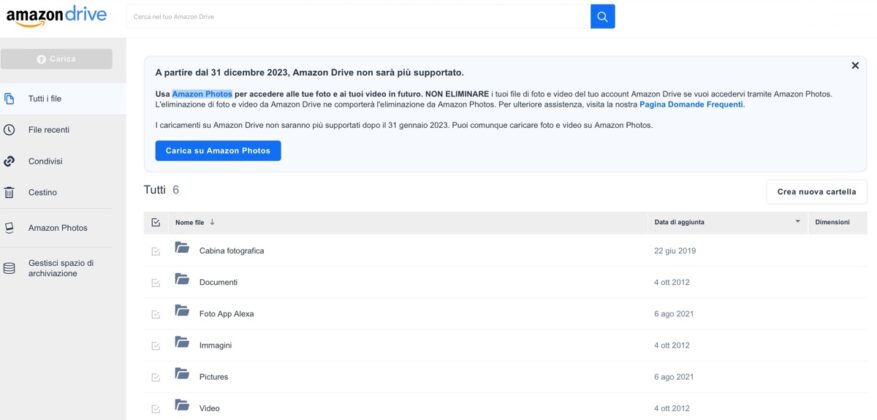Click the date 22 giu 2019
877x420 pixels.
click(x=675, y=251)
